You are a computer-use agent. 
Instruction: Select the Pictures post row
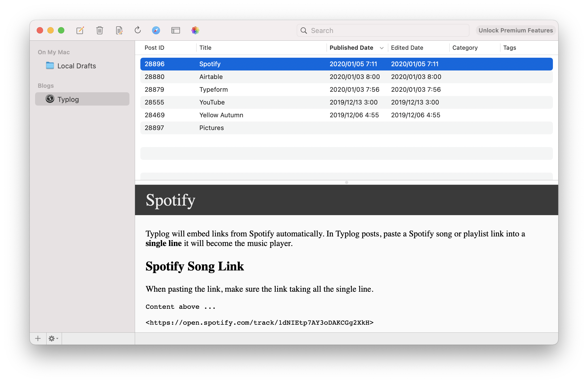click(346, 128)
